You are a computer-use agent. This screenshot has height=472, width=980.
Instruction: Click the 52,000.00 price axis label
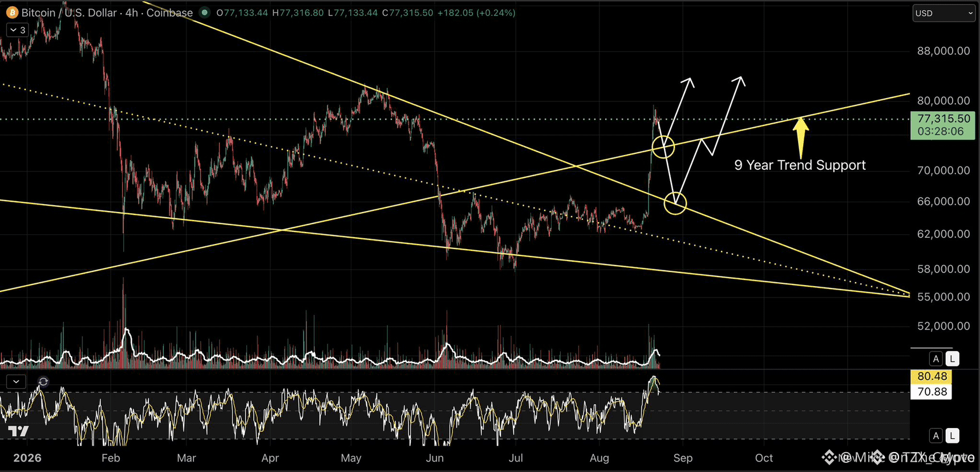tap(943, 326)
